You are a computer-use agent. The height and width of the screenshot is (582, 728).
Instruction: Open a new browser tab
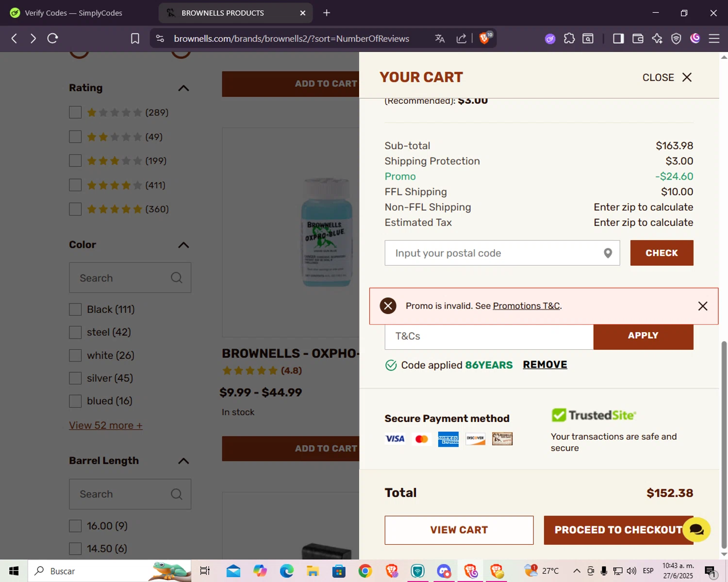327,13
